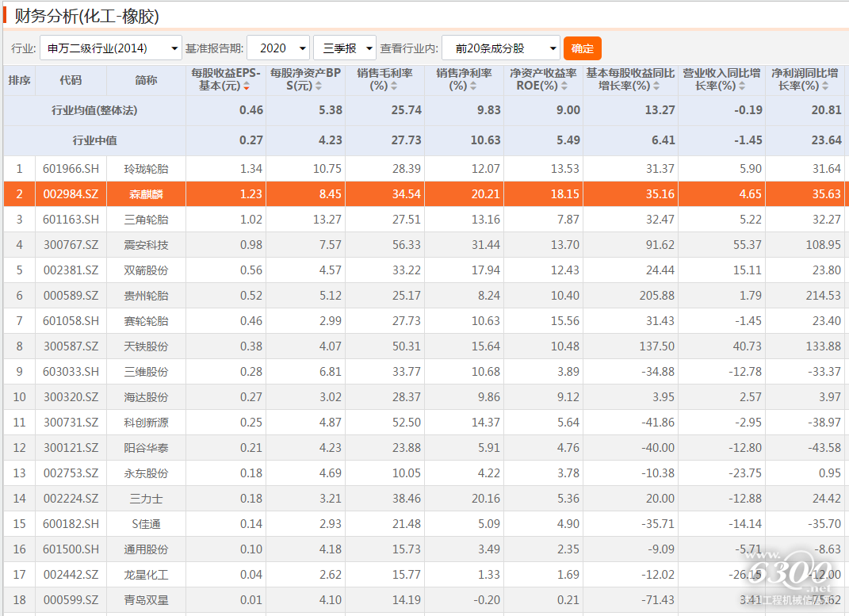849x616 pixels.
Task: Expand the 前20条成分股 dropdown
Action: click(500, 48)
